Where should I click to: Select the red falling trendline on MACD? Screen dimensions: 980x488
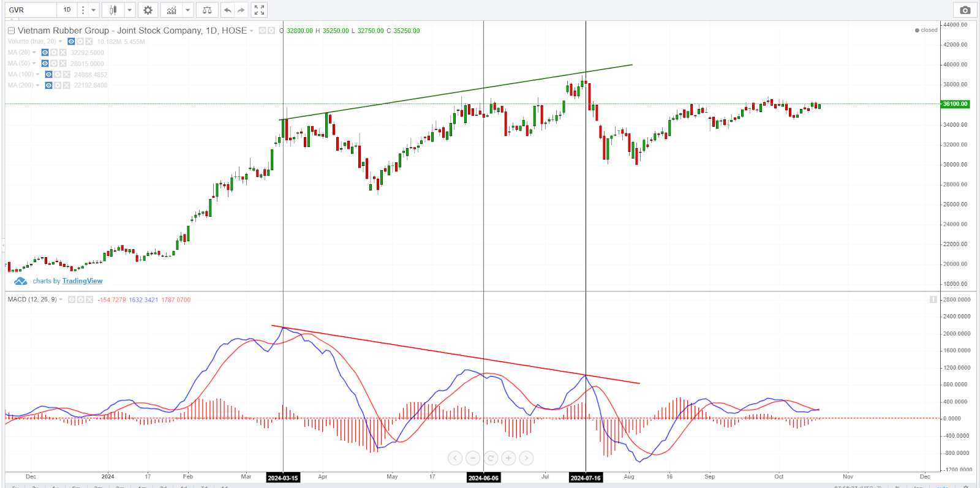click(x=456, y=355)
